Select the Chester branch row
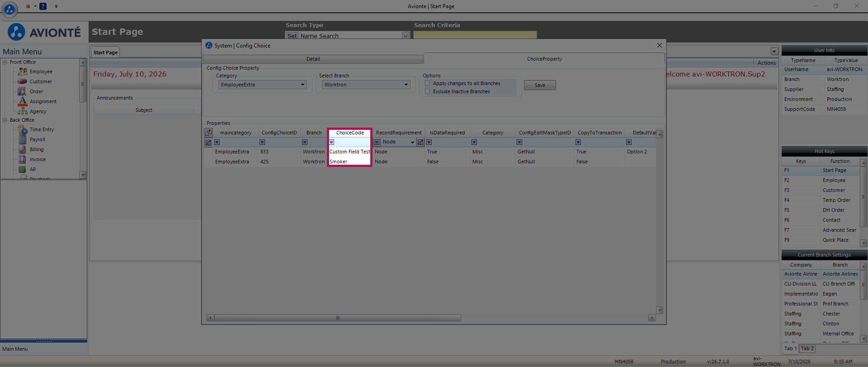Viewport: 868px width, 367px height. click(x=821, y=314)
